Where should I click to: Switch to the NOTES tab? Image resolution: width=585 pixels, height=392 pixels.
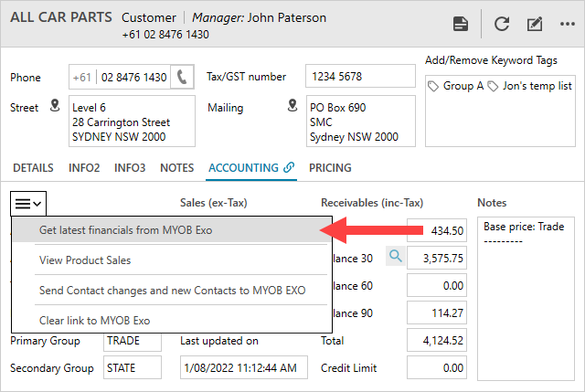click(x=176, y=168)
